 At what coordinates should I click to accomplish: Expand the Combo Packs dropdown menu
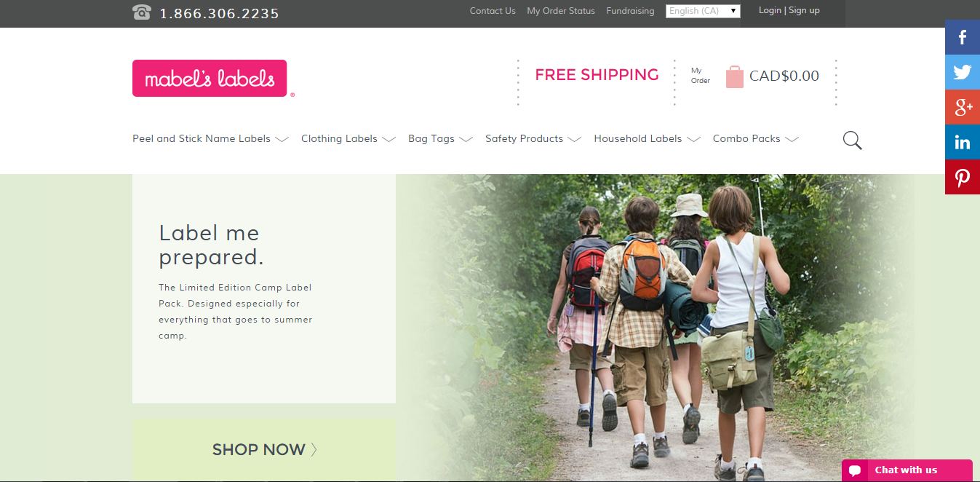tap(756, 138)
